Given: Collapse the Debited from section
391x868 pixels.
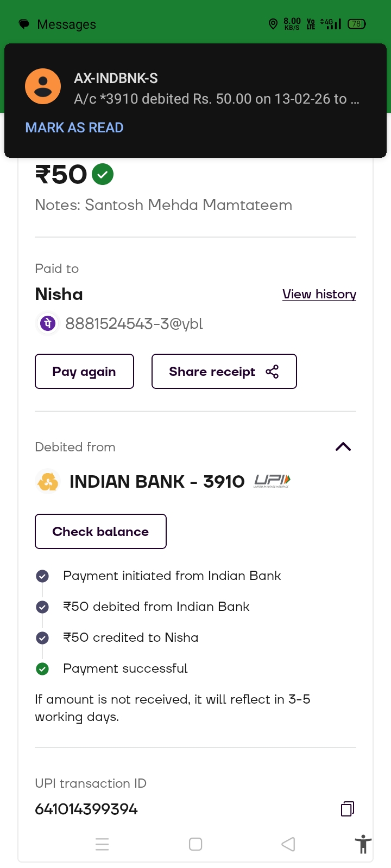Looking at the screenshot, I should pyautogui.click(x=343, y=447).
